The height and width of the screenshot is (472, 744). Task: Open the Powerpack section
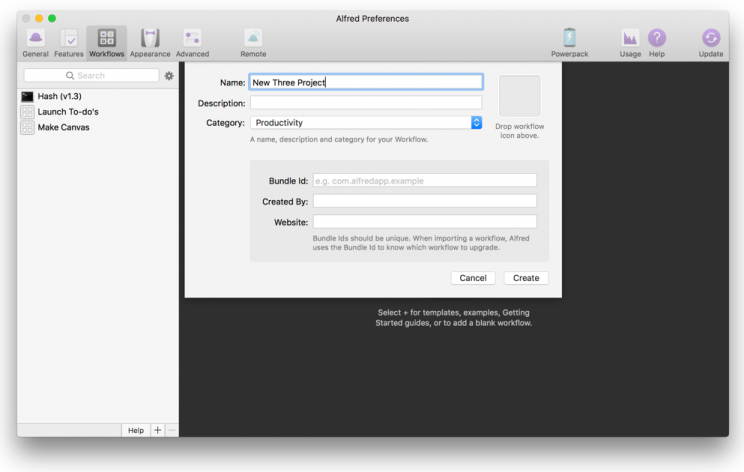coord(569,43)
